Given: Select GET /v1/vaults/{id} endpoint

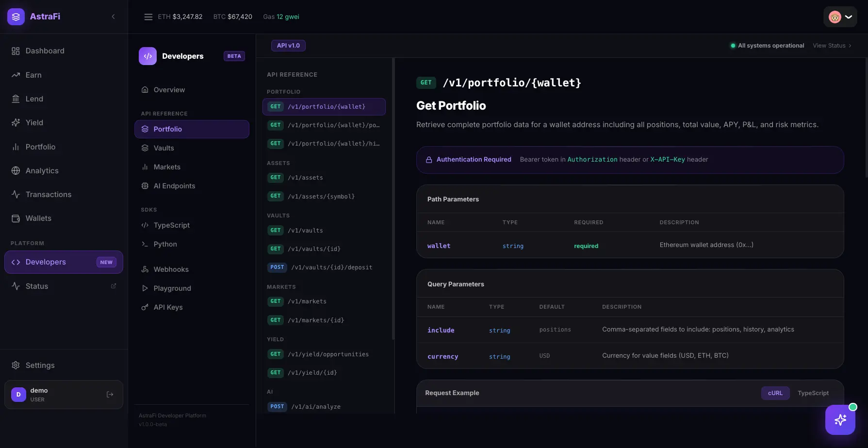Looking at the screenshot, I should (x=324, y=249).
